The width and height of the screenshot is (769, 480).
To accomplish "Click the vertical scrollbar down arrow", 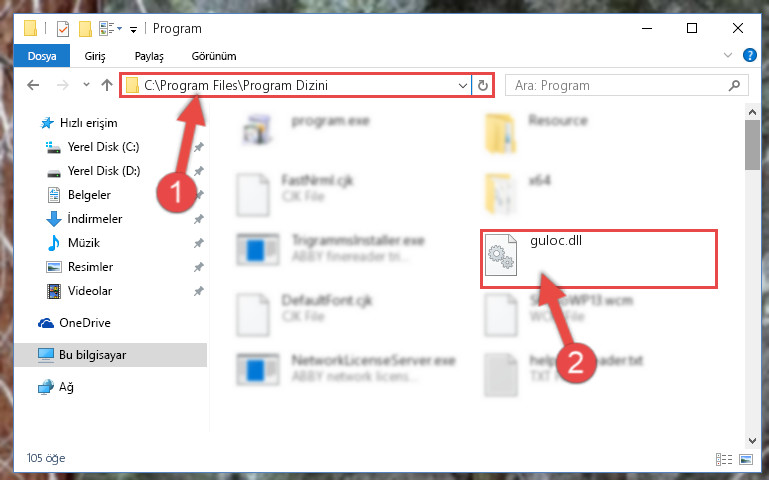I will click(x=752, y=441).
